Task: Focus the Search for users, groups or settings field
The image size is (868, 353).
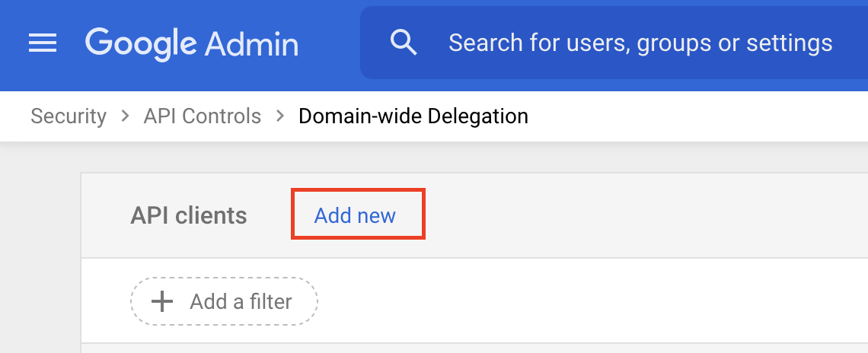Action: 640,43
